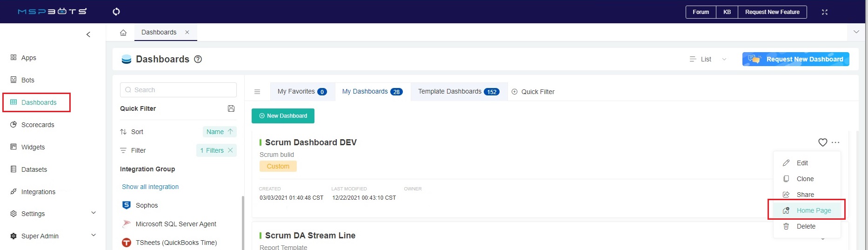Viewport: 868px width, 250px height.
Task: Click the MSPbots logo
Action: click(x=52, y=11)
